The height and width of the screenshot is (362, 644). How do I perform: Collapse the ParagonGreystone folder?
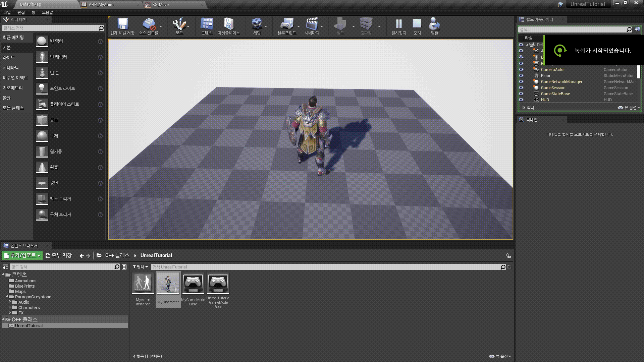point(7,297)
